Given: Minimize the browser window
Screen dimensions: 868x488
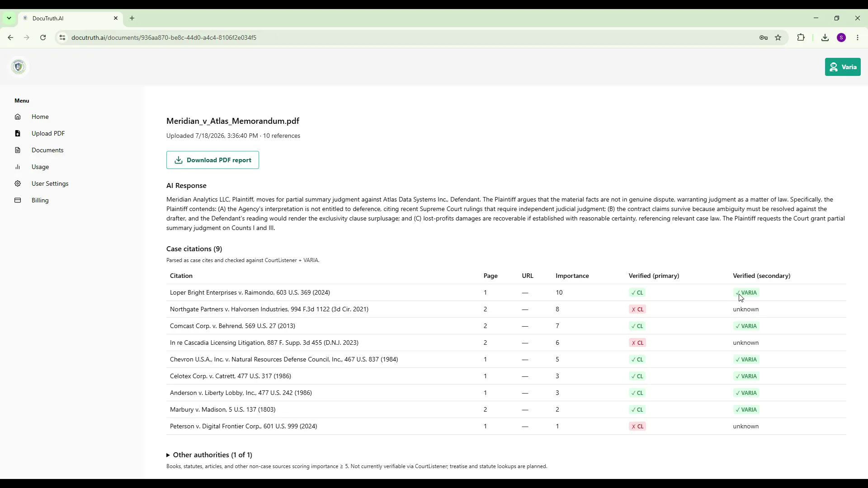Looking at the screenshot, I should pos(816,18).
